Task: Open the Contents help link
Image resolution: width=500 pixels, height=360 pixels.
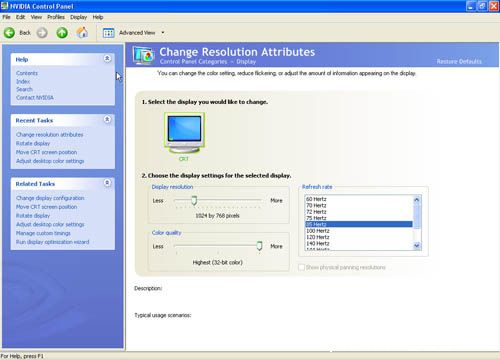Action: tap(27, 73)
